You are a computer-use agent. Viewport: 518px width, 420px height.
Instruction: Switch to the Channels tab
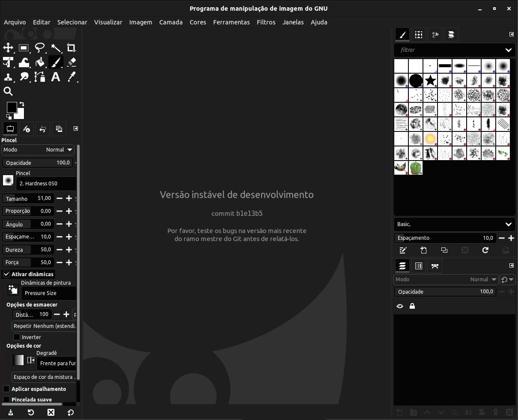pyautogui.click(x=418, y=265)
